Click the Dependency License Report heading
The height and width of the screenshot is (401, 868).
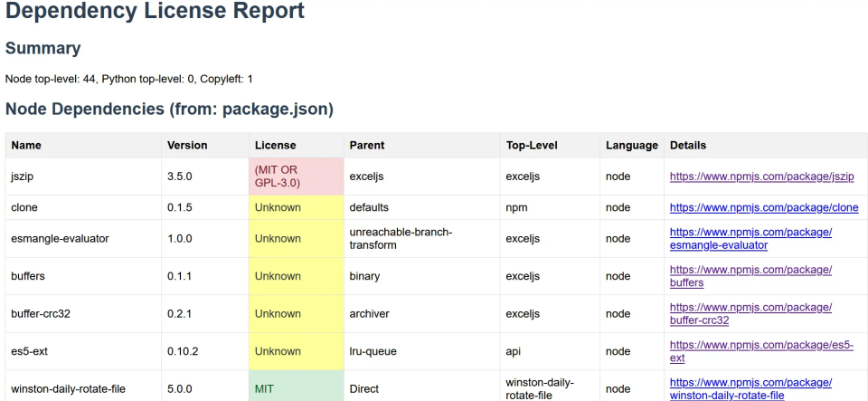(x=155, y=13)
